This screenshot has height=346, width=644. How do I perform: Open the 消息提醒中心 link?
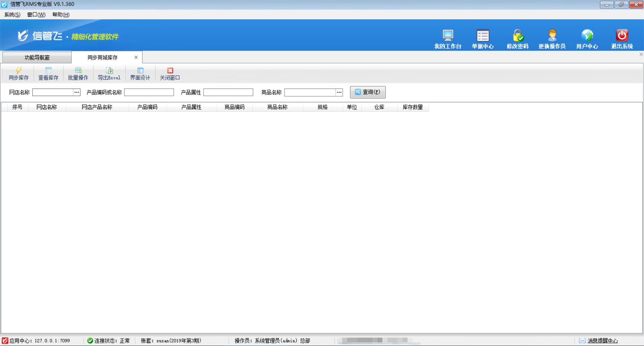click(602, 341)
